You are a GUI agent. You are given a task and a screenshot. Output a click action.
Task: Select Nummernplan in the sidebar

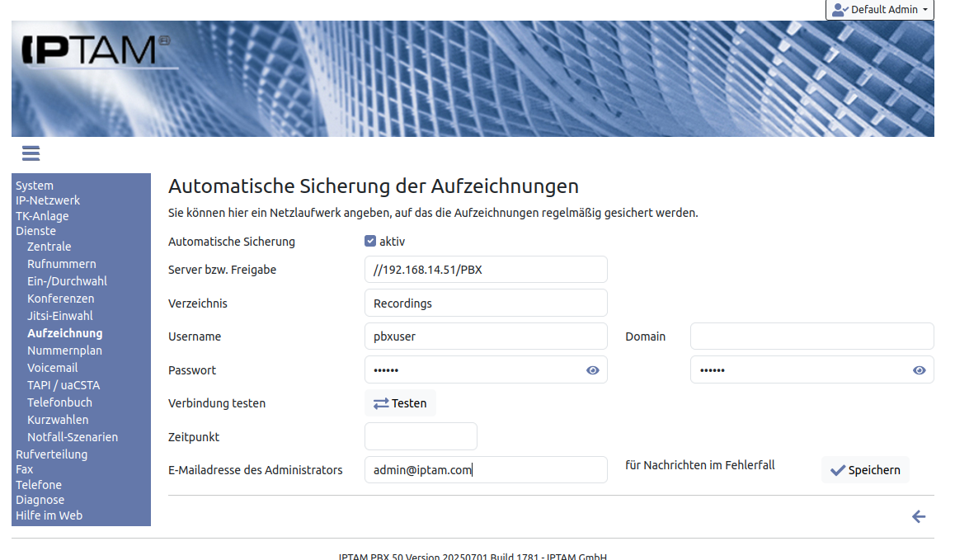pyautogui.click(x=64, y=351)
